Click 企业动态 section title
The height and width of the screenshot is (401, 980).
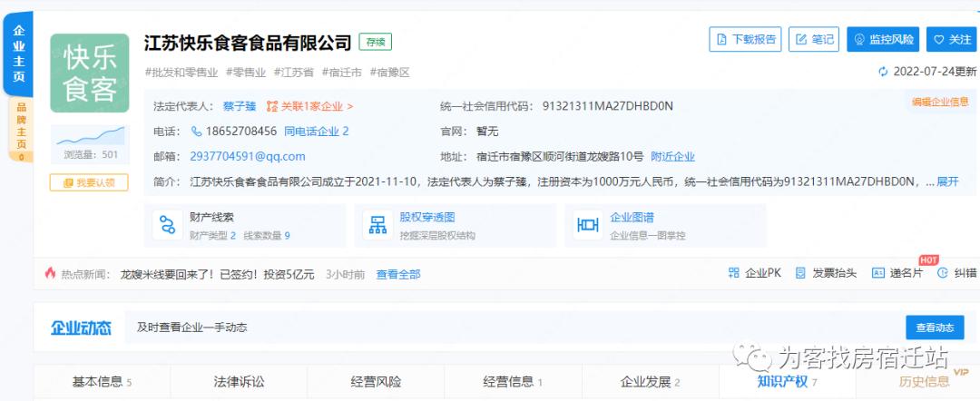point(82,328)
